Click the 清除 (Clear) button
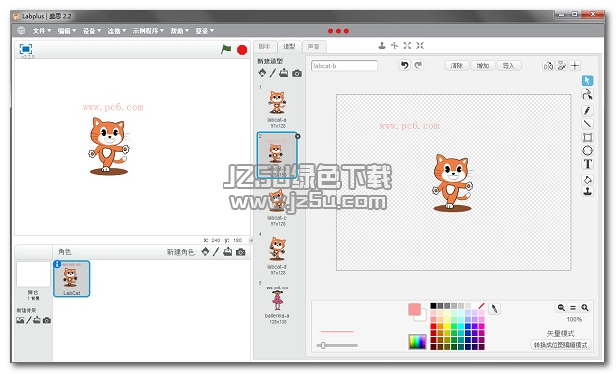This screenshot has width=616, height=374. coord(457,66)
